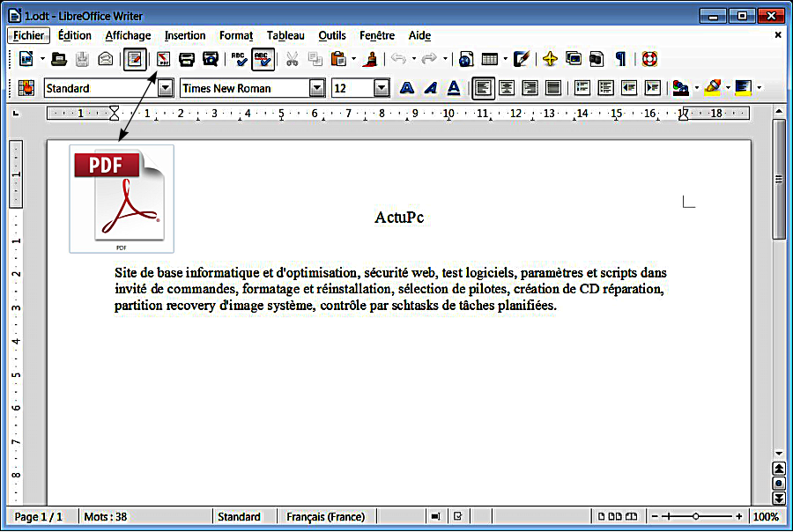
Task: Open the Affichage menu
Action: [128, 35]
